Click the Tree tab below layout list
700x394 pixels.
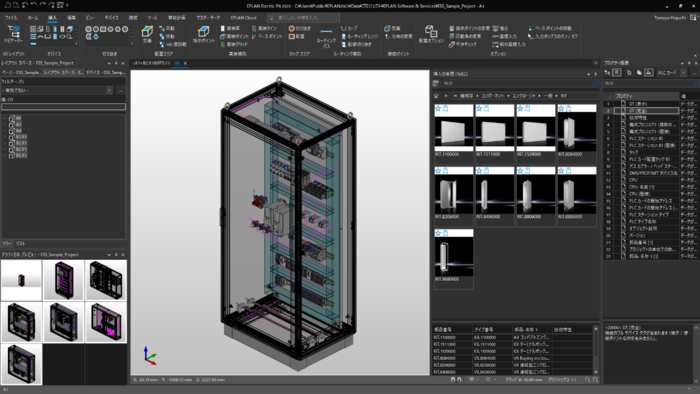pos(6,244)
